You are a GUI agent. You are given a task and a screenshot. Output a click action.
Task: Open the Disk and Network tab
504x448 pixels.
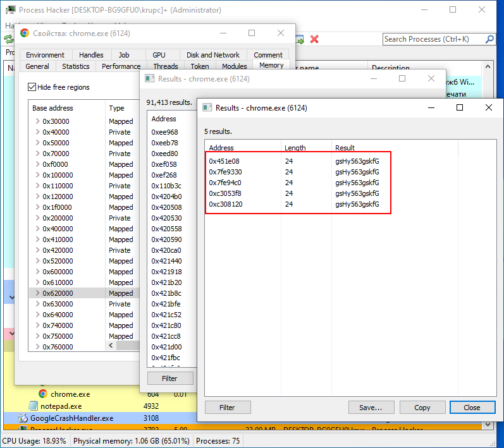[212, 55]
